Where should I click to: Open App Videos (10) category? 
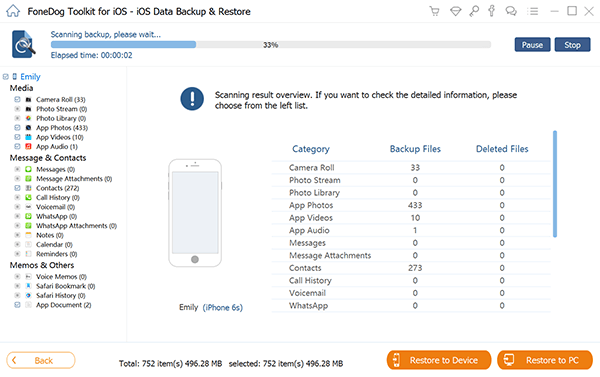click(59, 137)
